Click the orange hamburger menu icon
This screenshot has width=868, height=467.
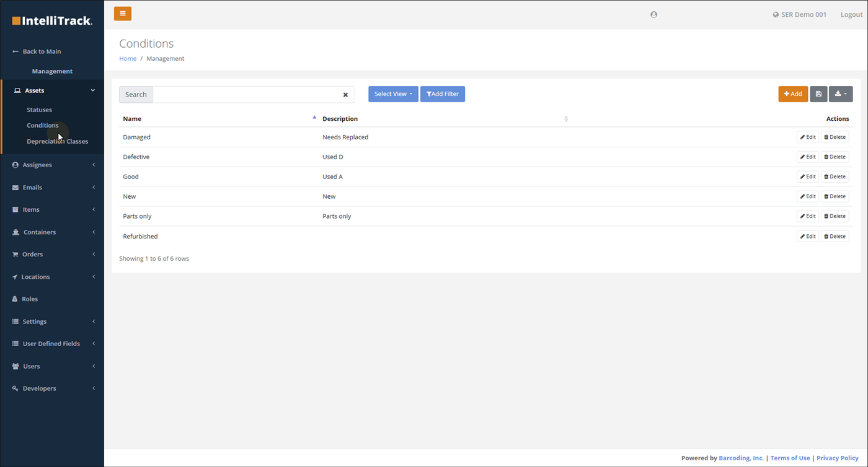coord(123,14)
